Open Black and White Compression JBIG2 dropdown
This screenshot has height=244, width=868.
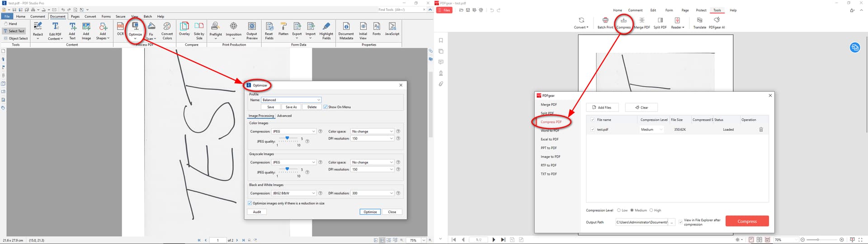point(294,193)
